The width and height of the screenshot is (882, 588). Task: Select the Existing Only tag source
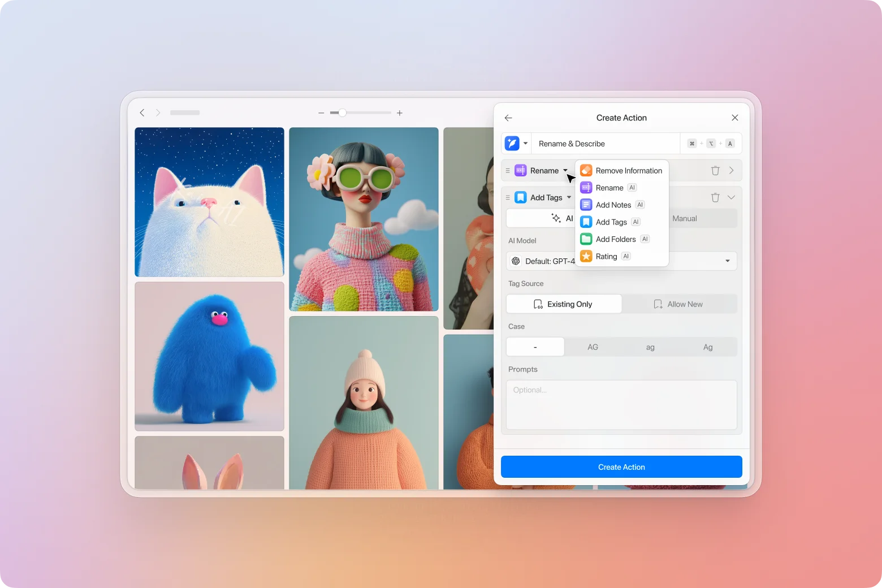coord(564,304)
